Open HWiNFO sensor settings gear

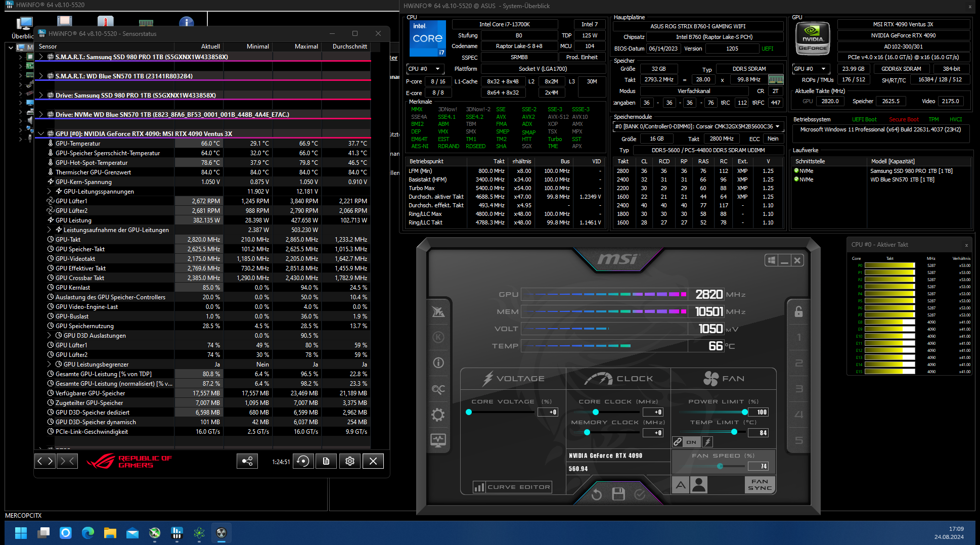(349, 461)
